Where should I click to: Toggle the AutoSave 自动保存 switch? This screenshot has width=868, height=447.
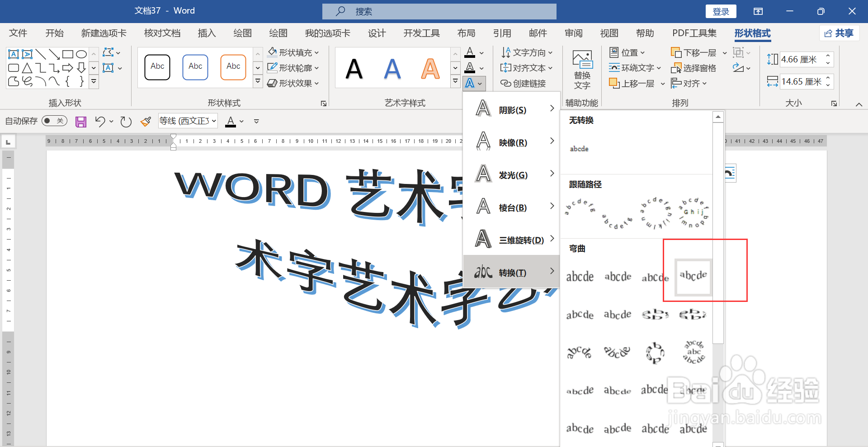click(54, 121)
